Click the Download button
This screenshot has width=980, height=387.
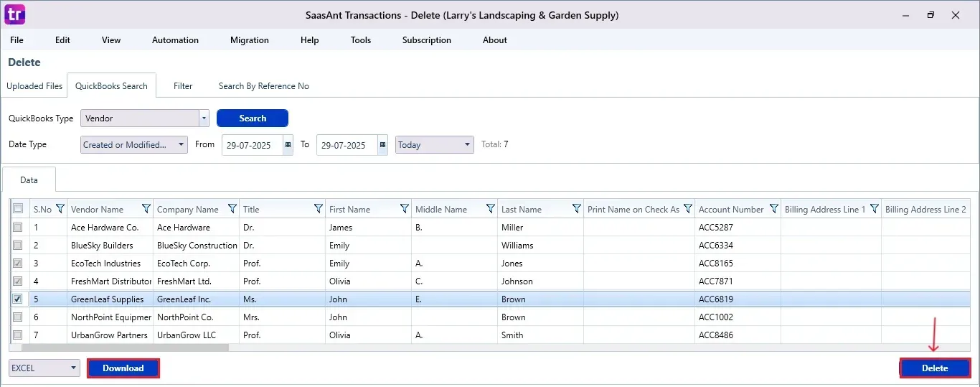pyautogui.click(x=123, y=368)
